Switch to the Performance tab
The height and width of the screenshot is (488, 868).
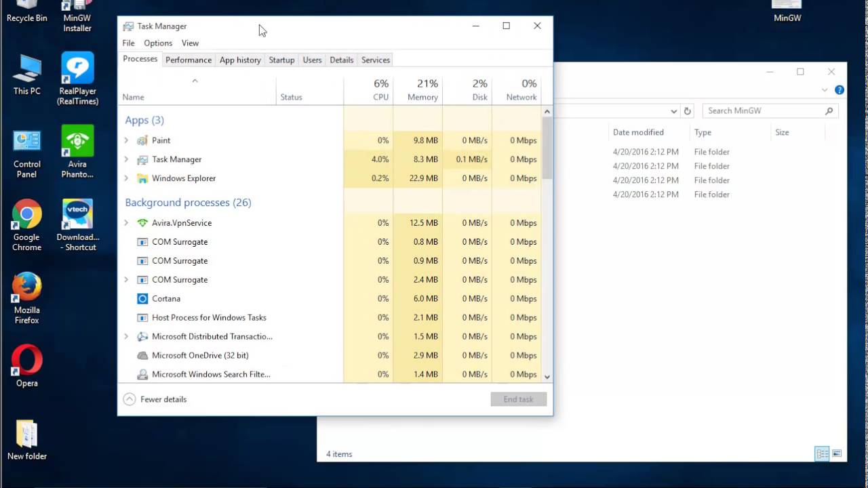[189, 60]
